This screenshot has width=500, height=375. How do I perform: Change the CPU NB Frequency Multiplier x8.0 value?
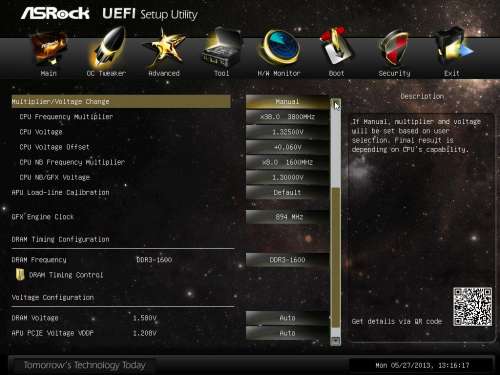287,162
